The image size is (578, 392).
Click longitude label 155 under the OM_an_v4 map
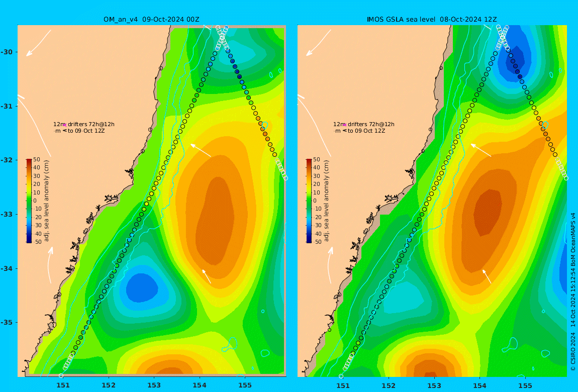tap(245, 385)
